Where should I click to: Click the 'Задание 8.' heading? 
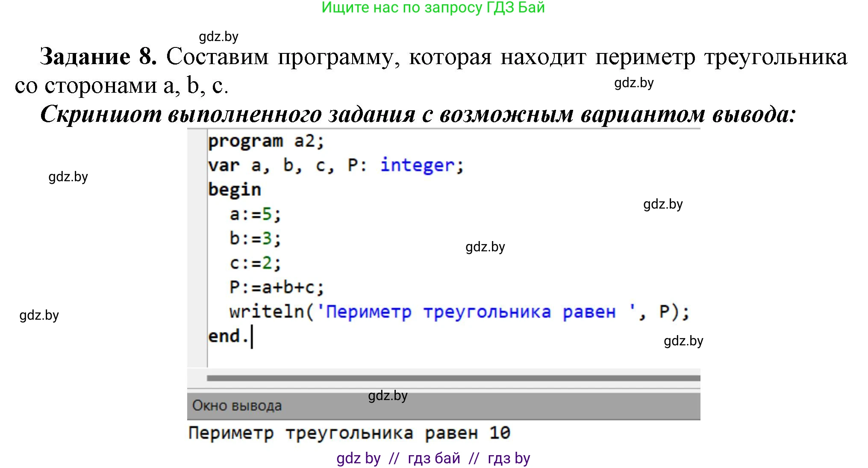tap(98, 56)
